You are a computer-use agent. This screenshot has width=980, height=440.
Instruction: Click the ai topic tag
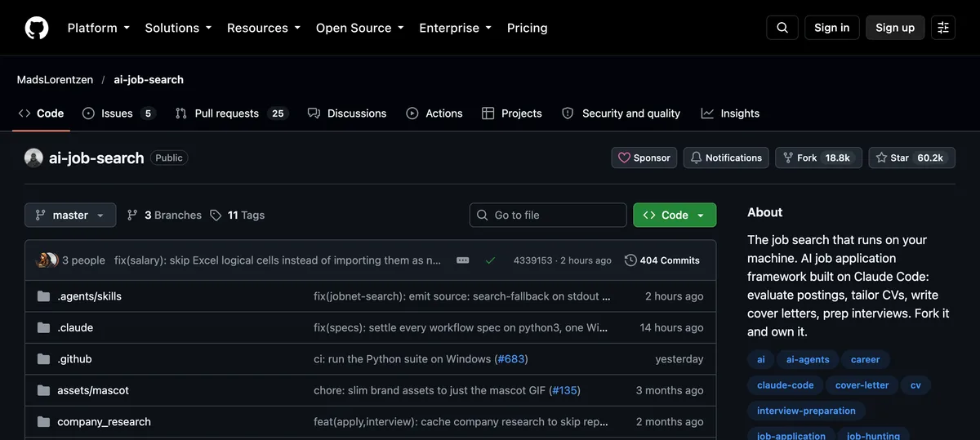761,359
